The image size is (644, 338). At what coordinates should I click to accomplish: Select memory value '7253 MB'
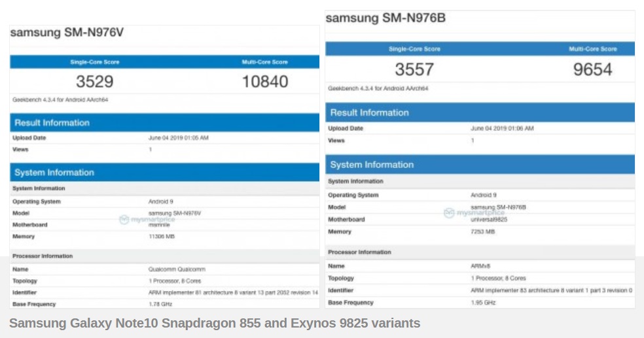pyautogui.click(x=482, y=231)
